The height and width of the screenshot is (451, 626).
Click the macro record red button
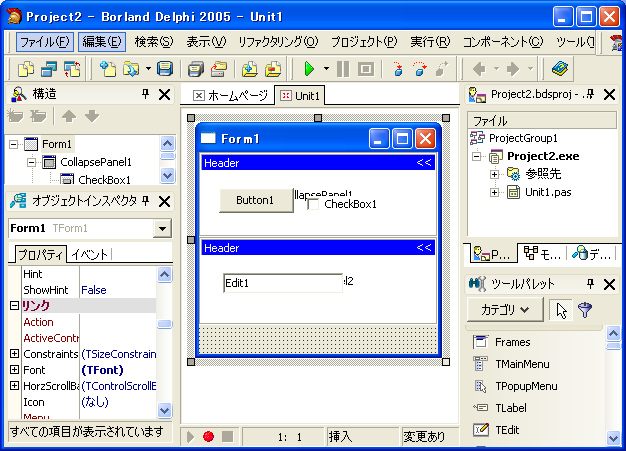tap(208, 436)
